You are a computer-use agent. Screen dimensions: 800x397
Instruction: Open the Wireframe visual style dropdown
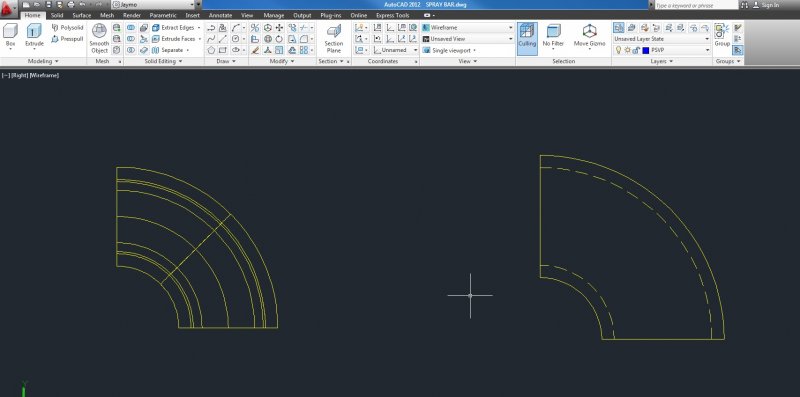point(467,28)
